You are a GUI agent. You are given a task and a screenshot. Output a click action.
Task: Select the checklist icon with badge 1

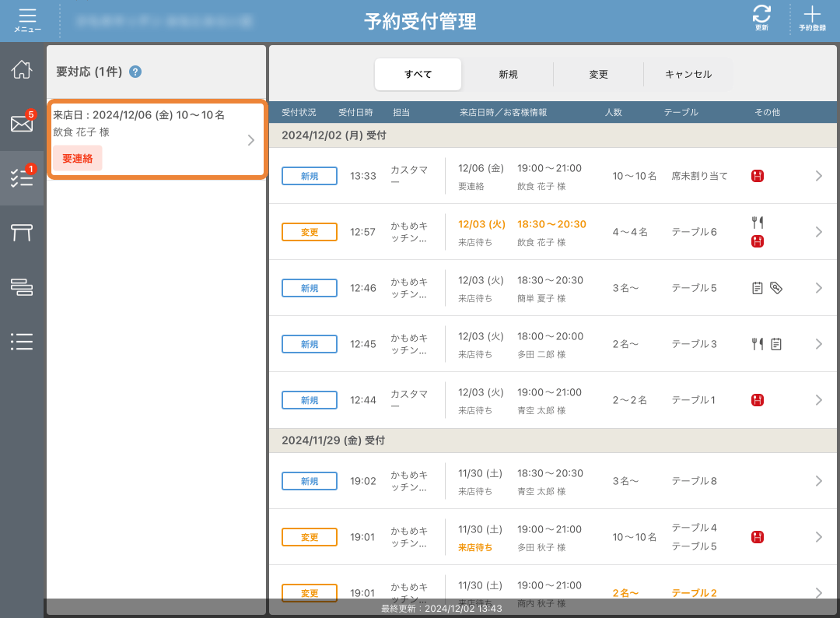(x=22, y=177)
